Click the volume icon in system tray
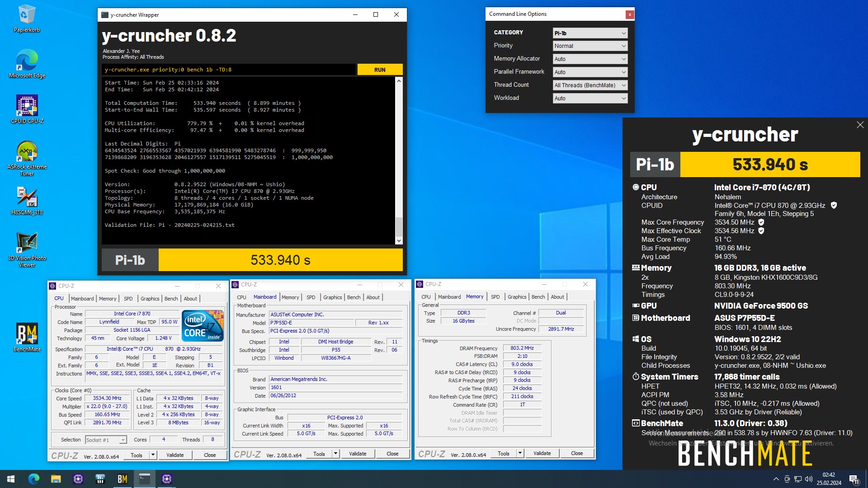The image size is (868, 488). 809,479
